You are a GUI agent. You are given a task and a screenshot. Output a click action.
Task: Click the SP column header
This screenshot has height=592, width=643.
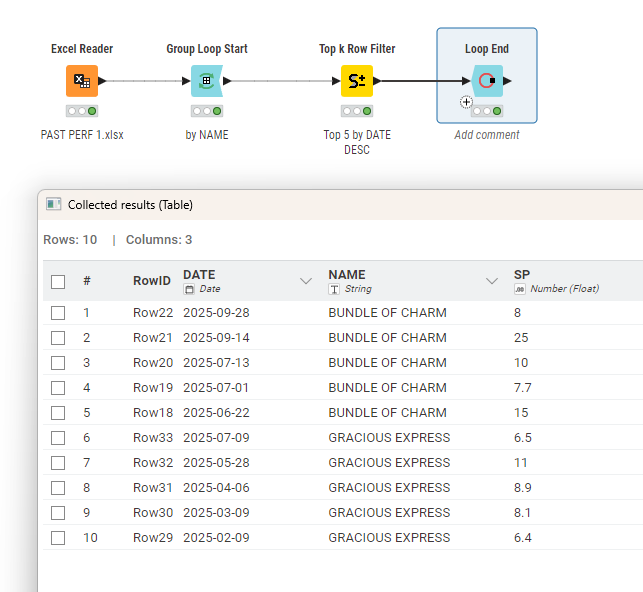(x=522, y=275)
